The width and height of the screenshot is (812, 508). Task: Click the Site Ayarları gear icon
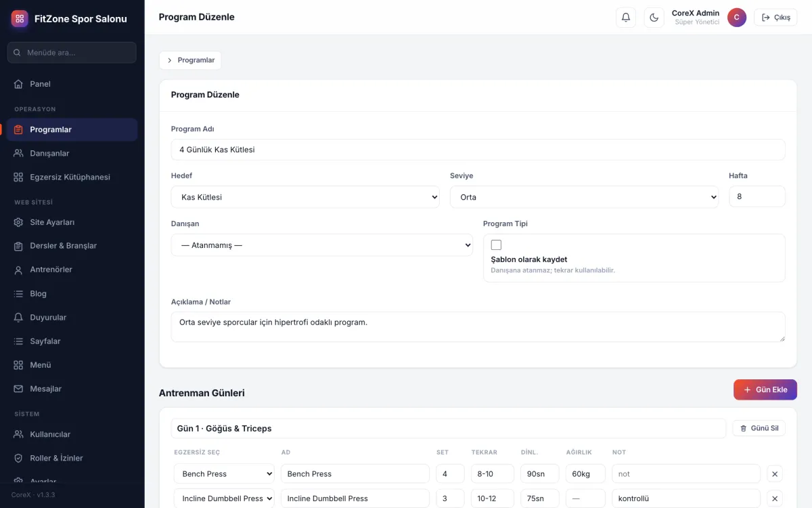(18, 222)
